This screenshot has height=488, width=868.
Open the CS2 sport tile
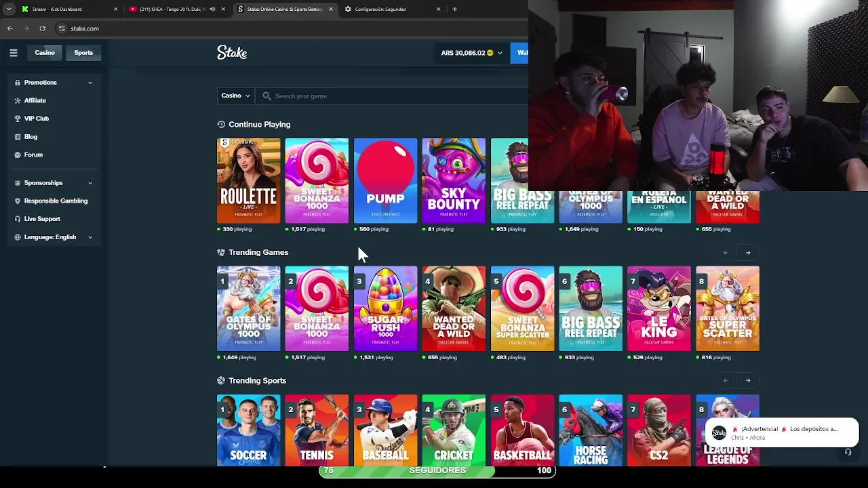point(659,430)
